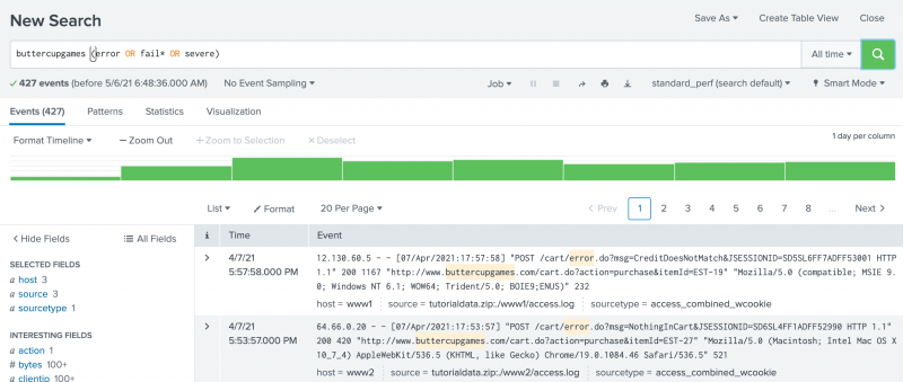This screenshot has width=904, height=382.
Task: Click host = www2 field value
Action: 360,373
